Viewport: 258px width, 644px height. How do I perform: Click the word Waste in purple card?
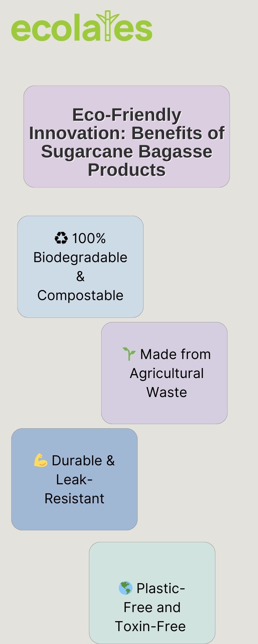pyautogui.click(x=167, y=392)
